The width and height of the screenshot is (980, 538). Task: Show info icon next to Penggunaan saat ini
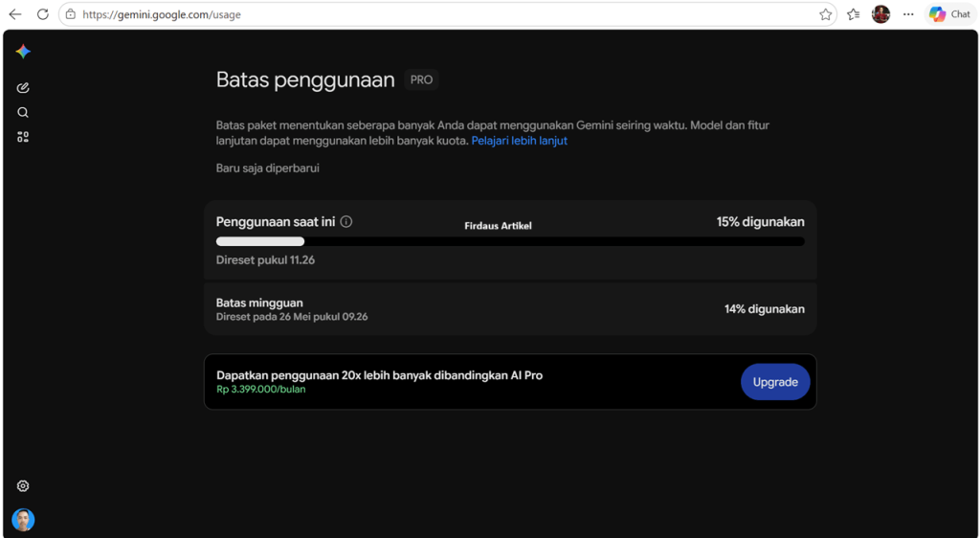[x=346, y=222]
